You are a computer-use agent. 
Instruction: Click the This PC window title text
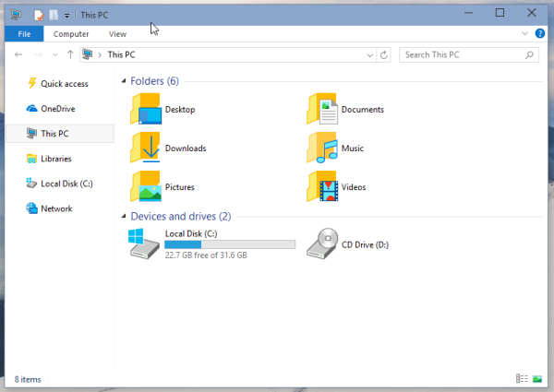tap(94, 15)
